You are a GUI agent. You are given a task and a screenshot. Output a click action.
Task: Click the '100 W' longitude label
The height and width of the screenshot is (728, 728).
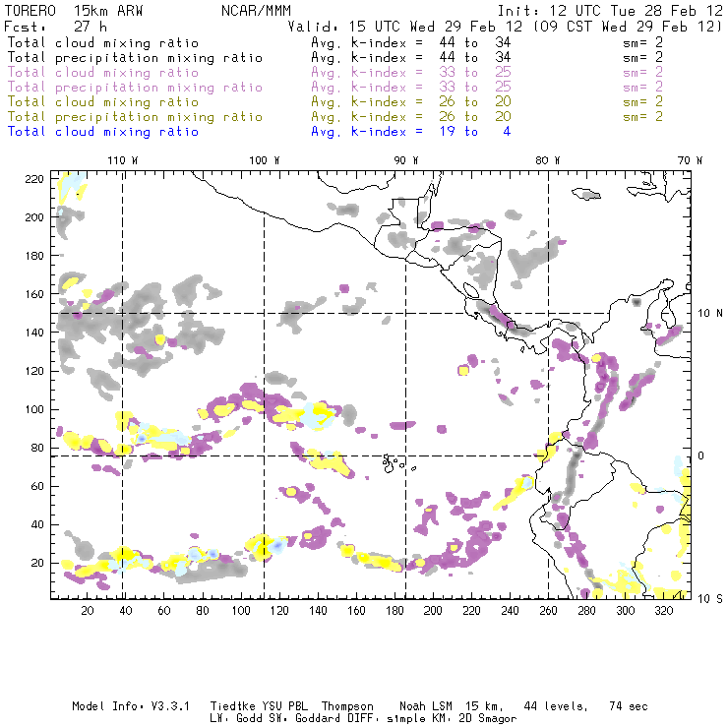[265, 160]
